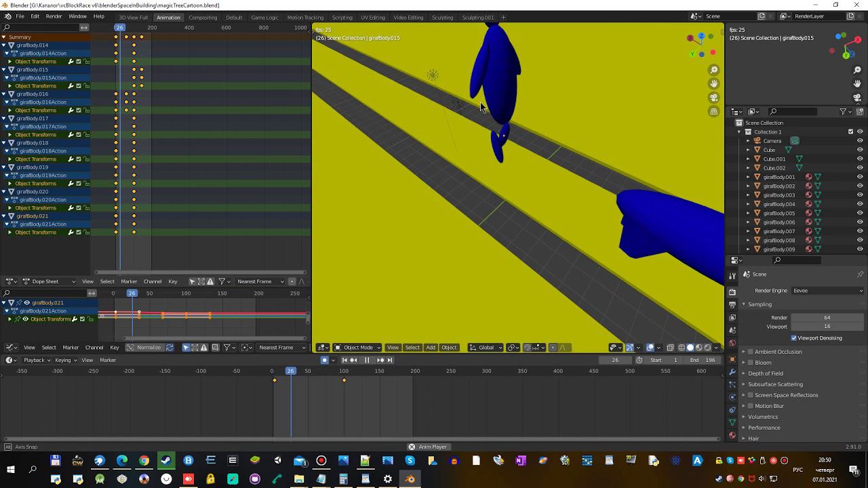Screen dimensions: 868x488
Task: Open the Modifiers properties tab
Action: point(732,372)
